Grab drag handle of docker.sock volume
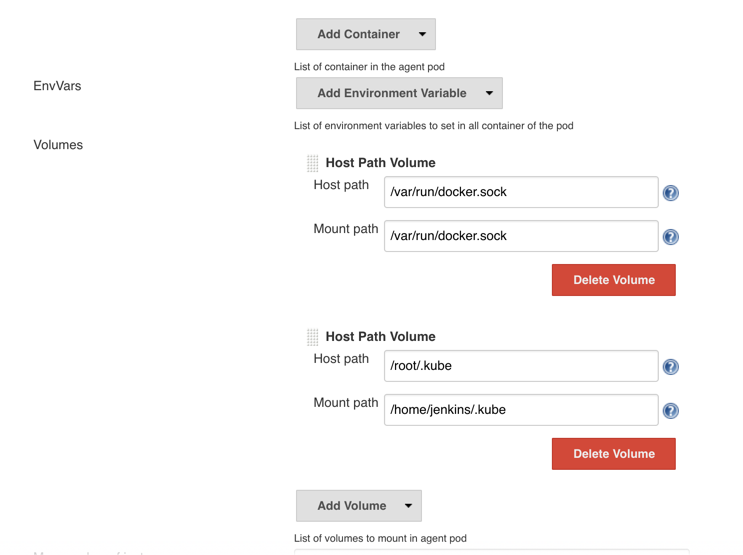 tap(313, 163)
